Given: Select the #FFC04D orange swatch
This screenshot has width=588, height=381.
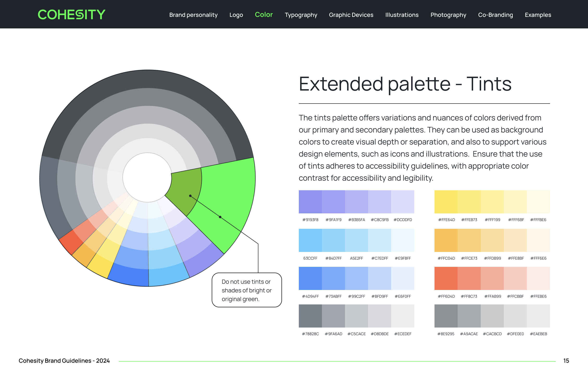Looking at the screenshot, I should 446,240.
